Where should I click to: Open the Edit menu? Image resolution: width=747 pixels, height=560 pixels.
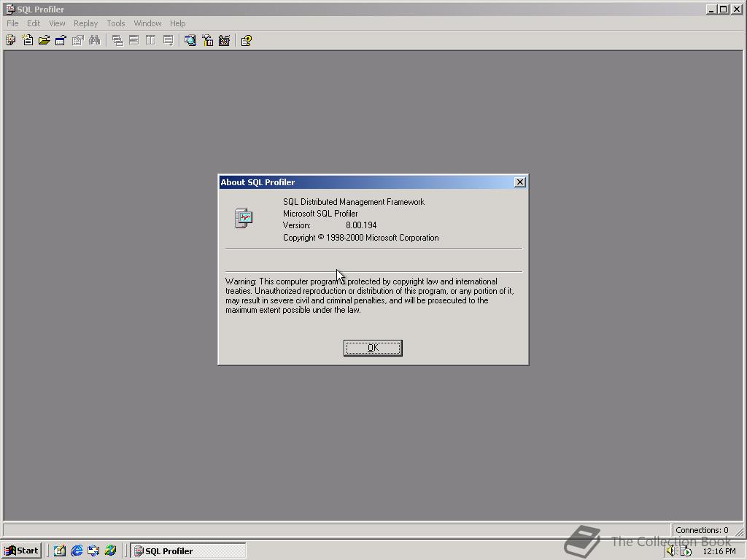(x=34, y=23)
